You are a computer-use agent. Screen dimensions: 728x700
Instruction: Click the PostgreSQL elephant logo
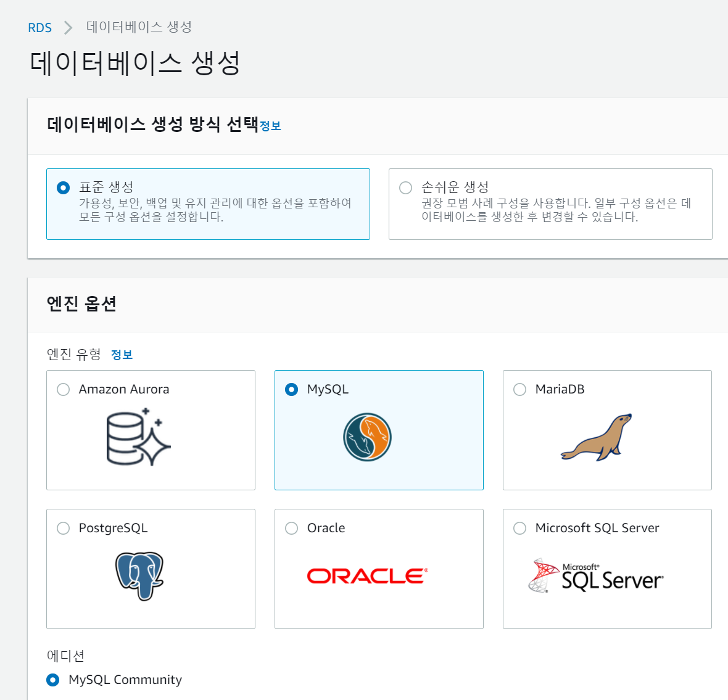(x=139, y=576)
